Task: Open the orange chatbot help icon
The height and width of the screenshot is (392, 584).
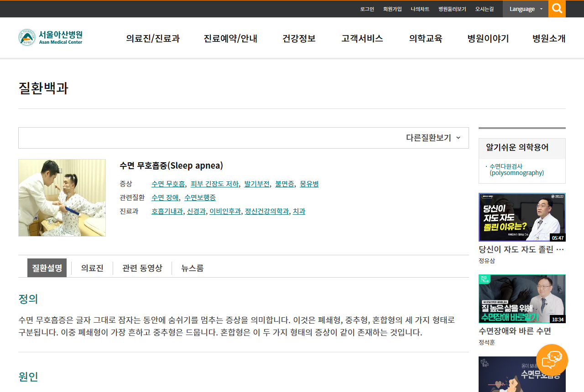Action: [552, 360]
